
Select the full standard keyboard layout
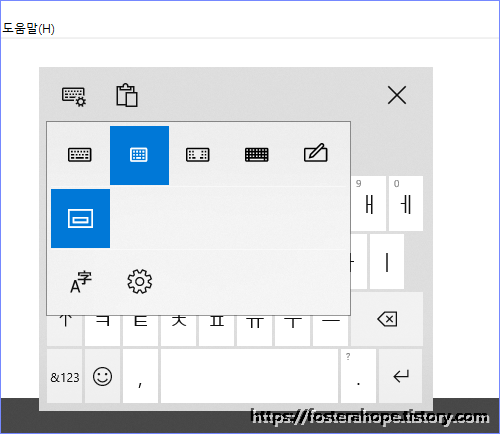pyautogui.click(x=257, y=155)
